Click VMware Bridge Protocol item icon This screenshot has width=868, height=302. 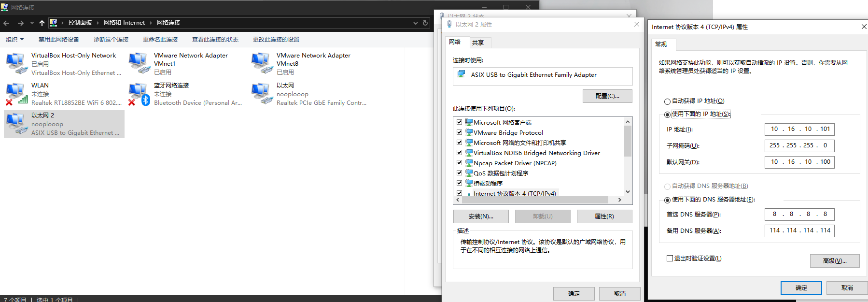tap(469, 132)
